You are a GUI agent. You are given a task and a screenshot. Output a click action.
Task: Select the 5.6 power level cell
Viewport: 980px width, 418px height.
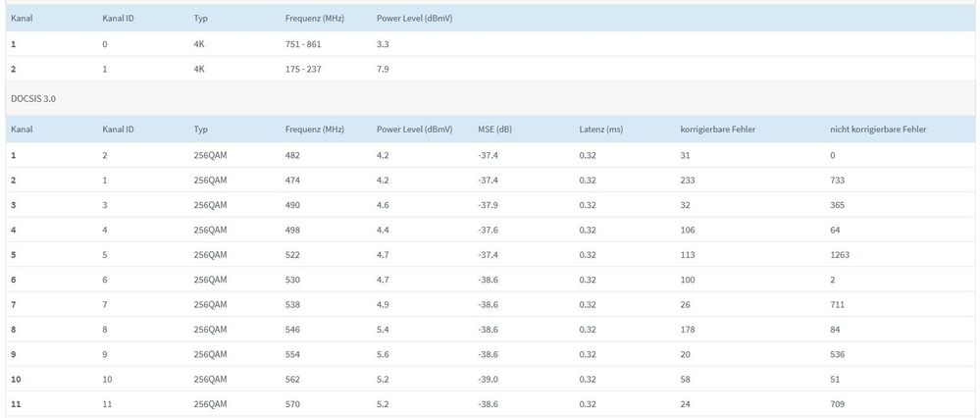click(384, 354)
